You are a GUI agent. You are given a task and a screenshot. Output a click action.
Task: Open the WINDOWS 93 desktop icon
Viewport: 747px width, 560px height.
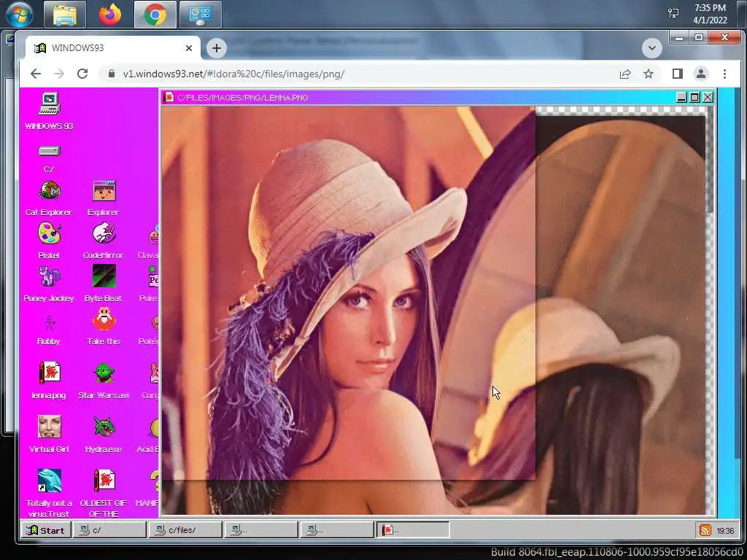(49, 111)
